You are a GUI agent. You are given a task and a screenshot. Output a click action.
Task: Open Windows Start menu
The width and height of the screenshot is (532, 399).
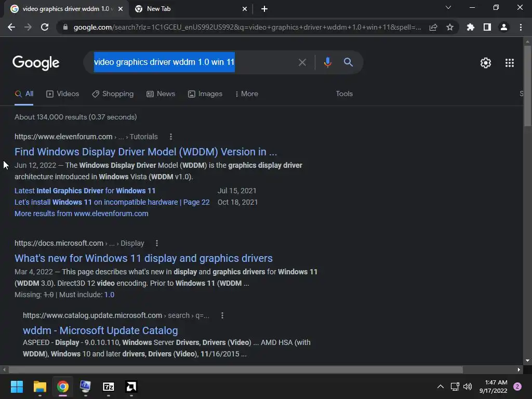17,387
